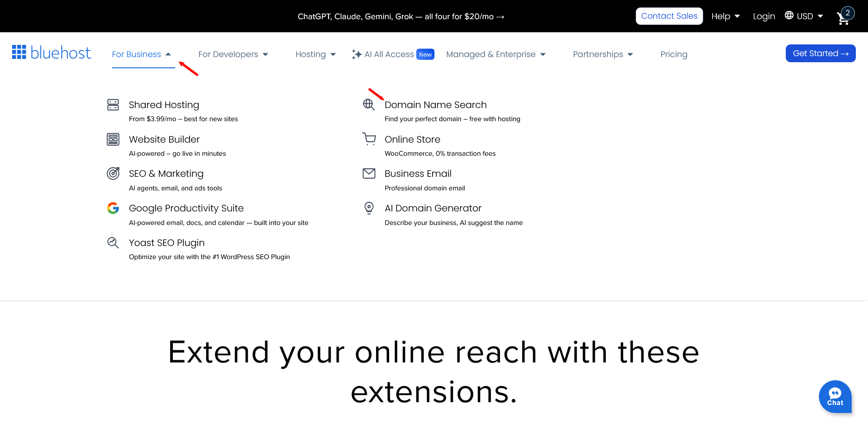Select Website Builder menu entry
Image resolution: width=868 pixels, height=427 pixels.
point(164,139)
